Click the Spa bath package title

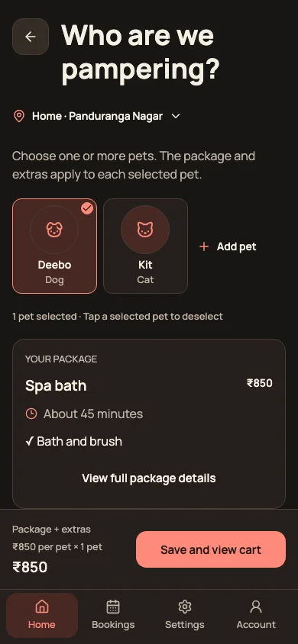[x=56, y=385]
